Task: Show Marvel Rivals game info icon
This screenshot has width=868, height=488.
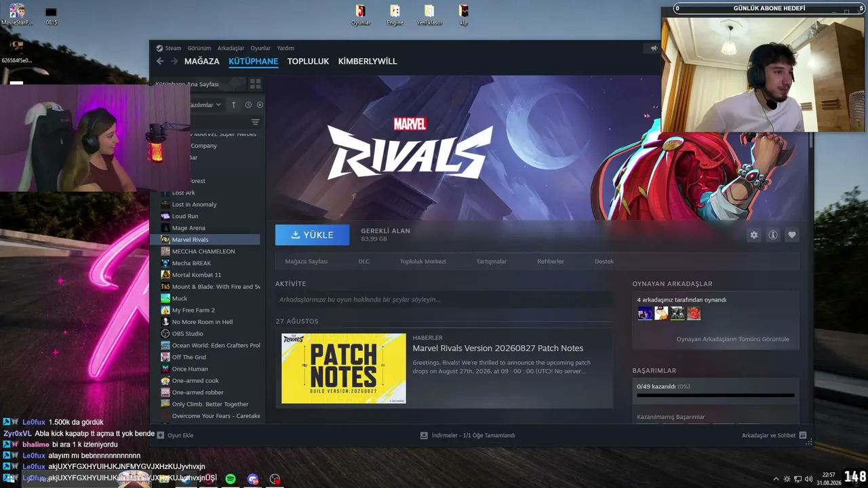Action: tap(772, 235)
